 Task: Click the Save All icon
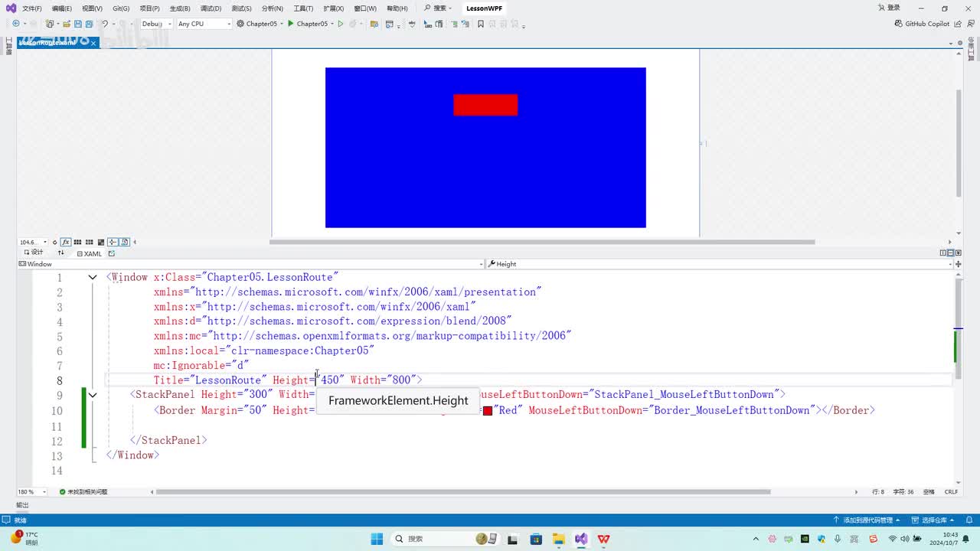pos(87,24)
